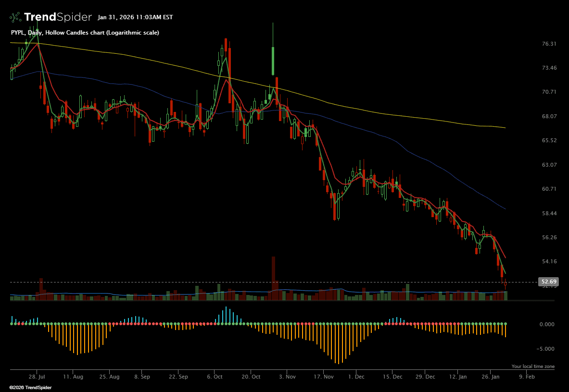Jump to the 6. Oct date label

pos(215,377)
